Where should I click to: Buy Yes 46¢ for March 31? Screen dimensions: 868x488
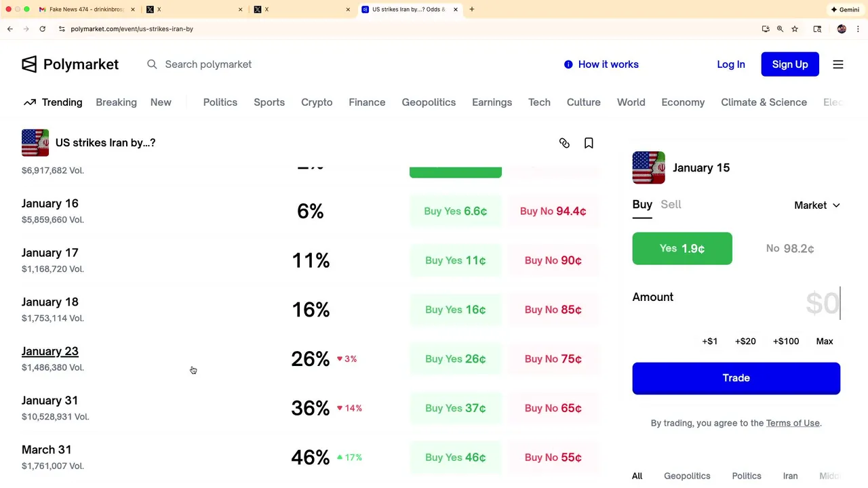456,457
